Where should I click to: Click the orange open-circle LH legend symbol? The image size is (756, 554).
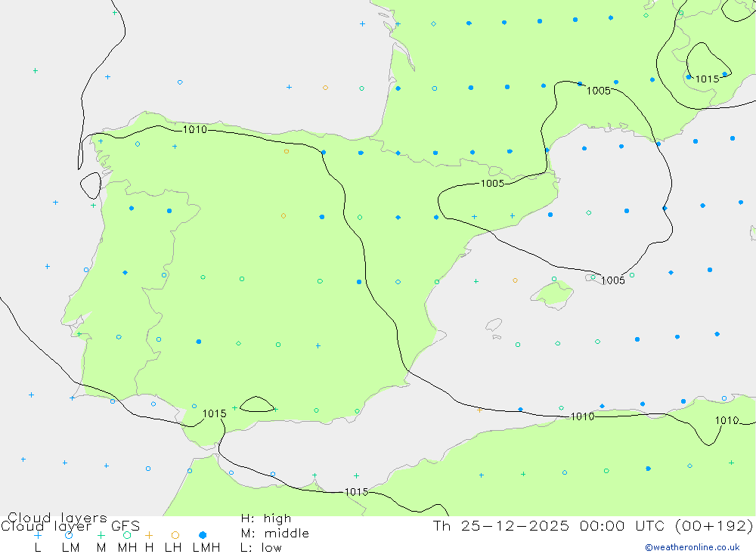coord(175,535)
